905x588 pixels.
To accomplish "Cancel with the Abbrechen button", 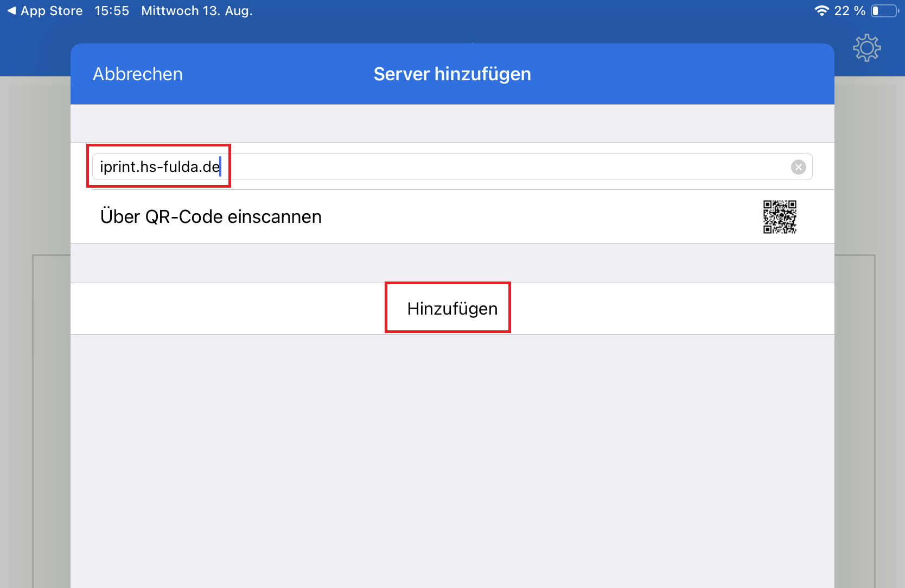I will 138,74.
